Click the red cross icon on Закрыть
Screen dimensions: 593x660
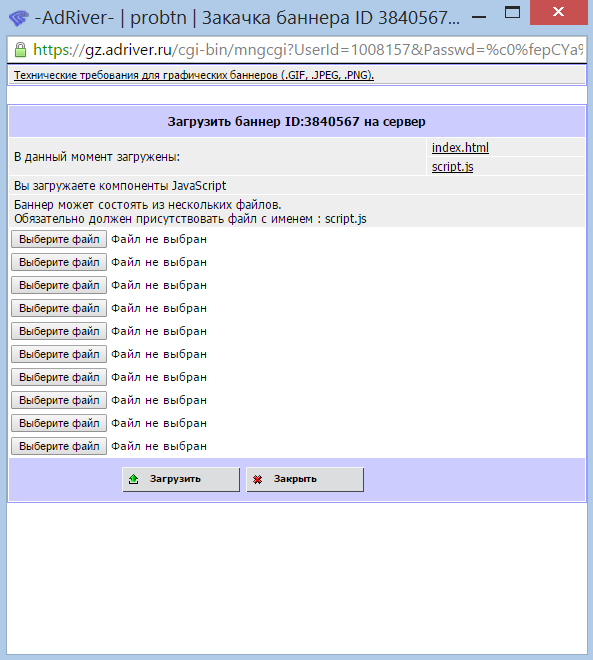258,479
